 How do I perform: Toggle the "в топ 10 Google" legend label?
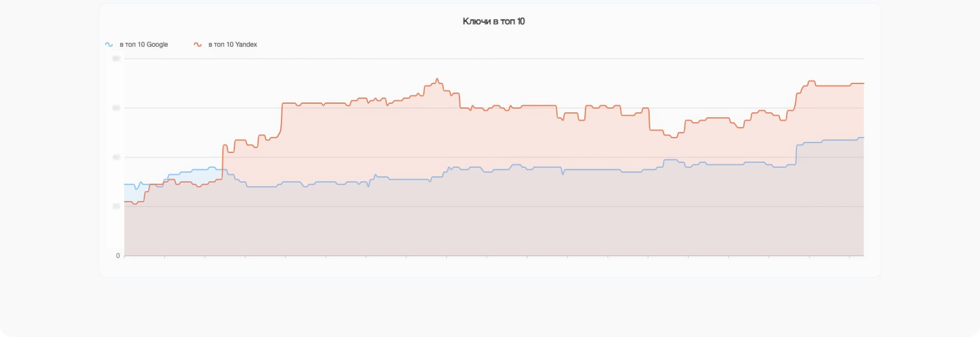(x=144, y=44)
